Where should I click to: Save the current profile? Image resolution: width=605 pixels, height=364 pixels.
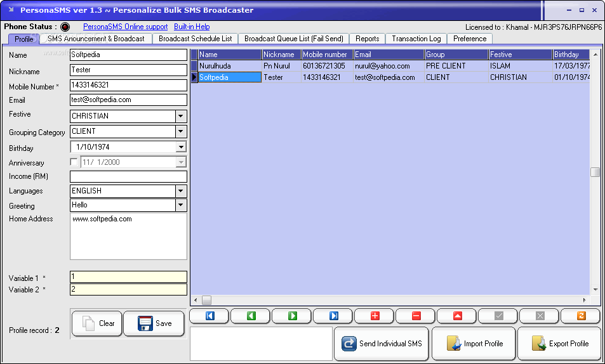point(154,323)
